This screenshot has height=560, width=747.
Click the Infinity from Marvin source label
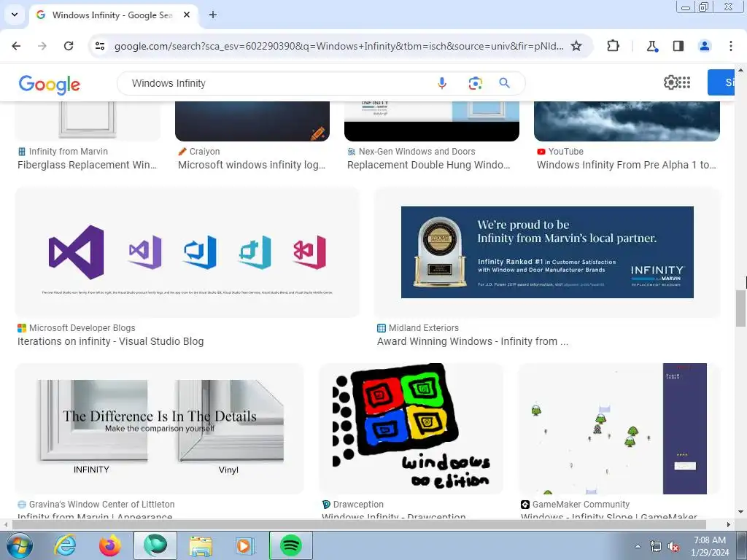68,152
